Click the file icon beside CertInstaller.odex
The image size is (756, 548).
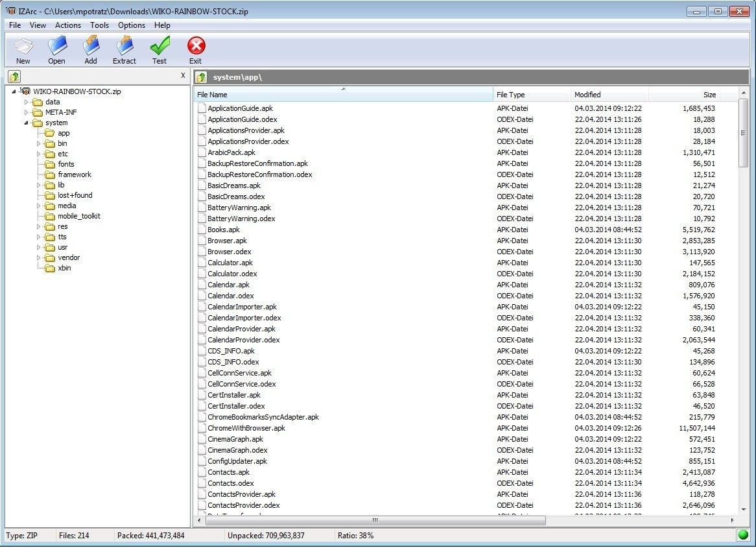pyautogui.click(x=202, y=406)
